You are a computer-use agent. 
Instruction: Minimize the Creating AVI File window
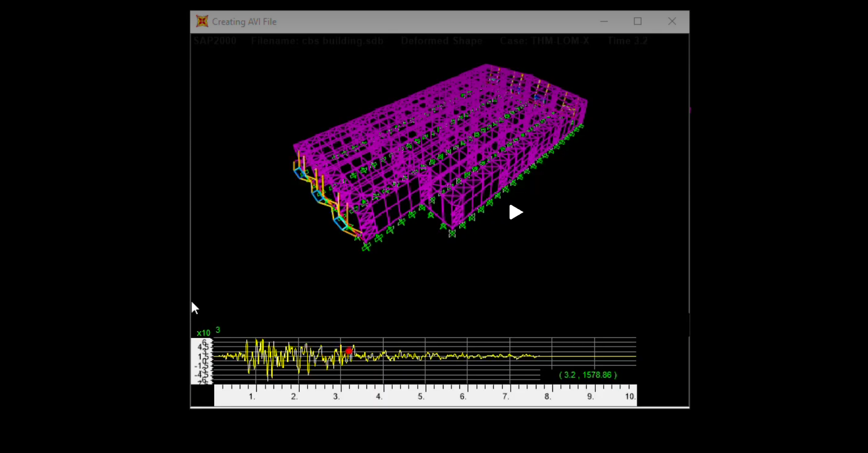coord(604,21)
